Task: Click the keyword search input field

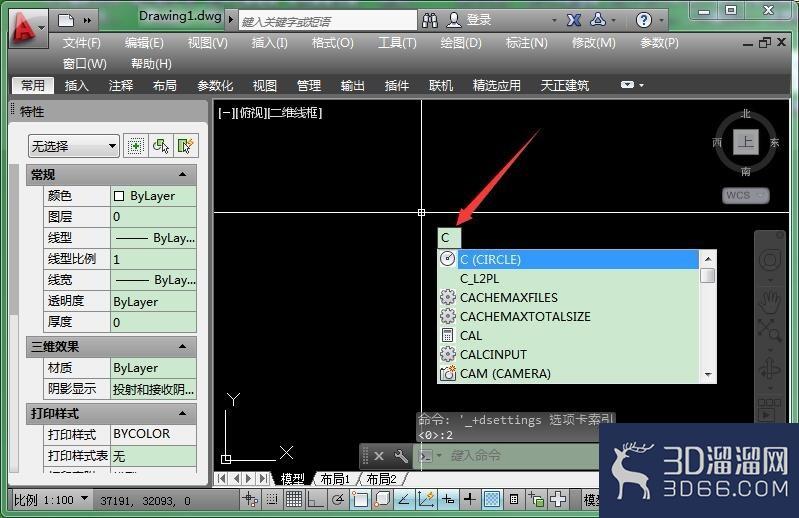Action: pos(328,21)
